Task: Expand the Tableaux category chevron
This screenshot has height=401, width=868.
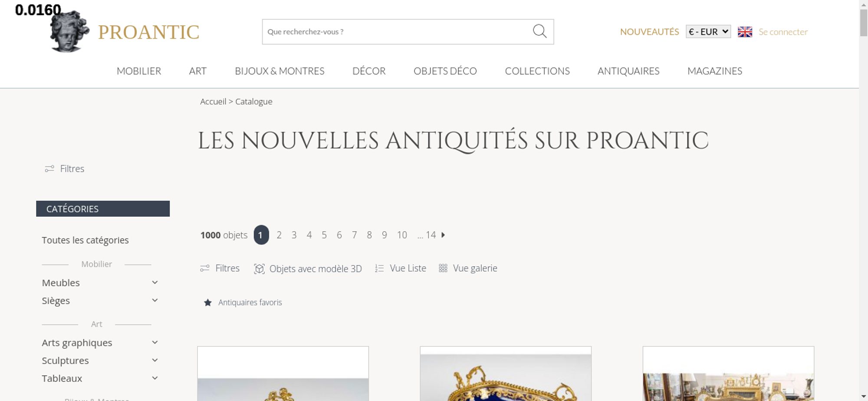Action: coord(155,378)
